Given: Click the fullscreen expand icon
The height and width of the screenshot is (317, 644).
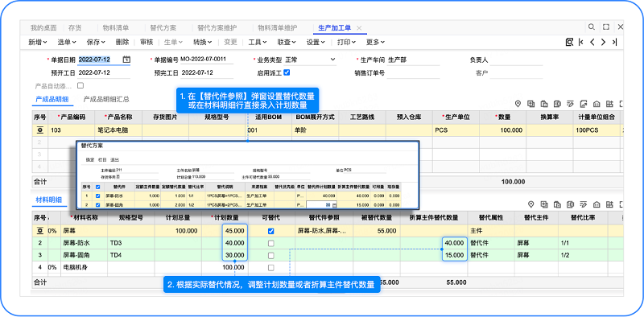Looking at the screenshot, I should [x=606, y=27].
